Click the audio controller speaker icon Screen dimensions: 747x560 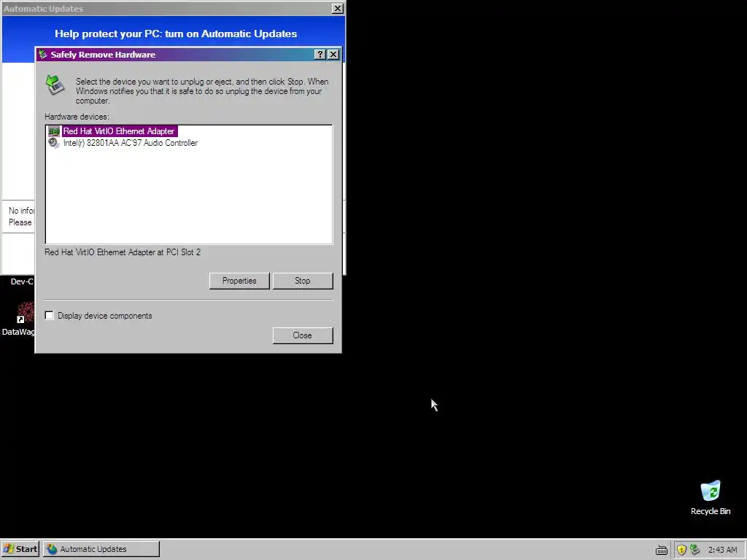pos(54,143)
